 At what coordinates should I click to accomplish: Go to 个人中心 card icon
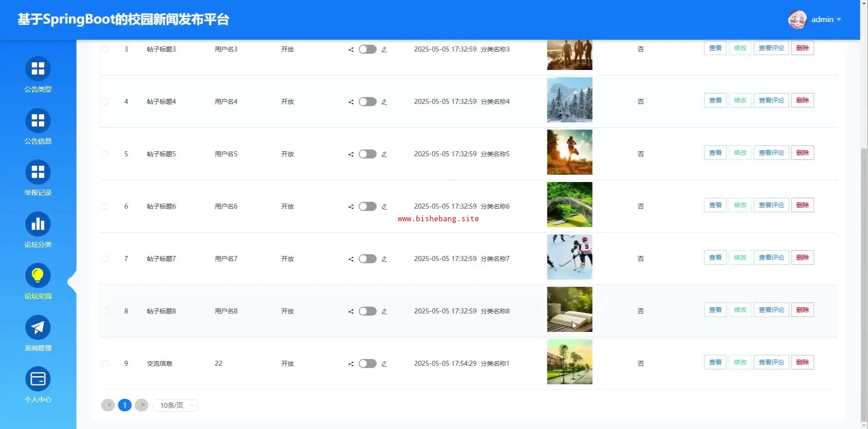pyautogui.click(x=38, y=379)
